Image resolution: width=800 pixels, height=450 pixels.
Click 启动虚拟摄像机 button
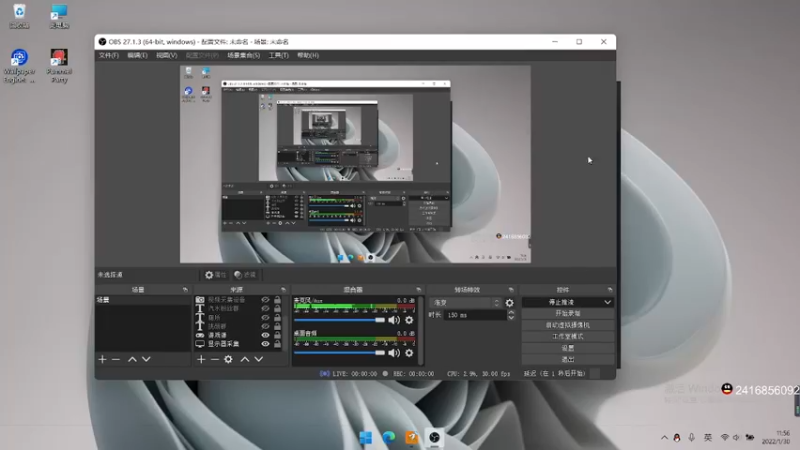coord(567,325)
